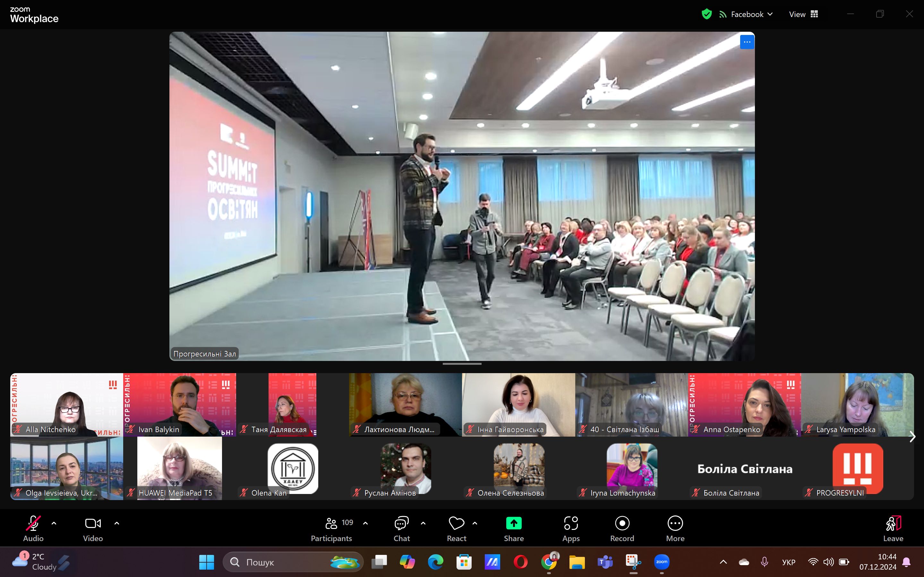Viewport: 924px width, 577px height.
Task: Show next page of participant thumbnails
Action: point(912,437)
